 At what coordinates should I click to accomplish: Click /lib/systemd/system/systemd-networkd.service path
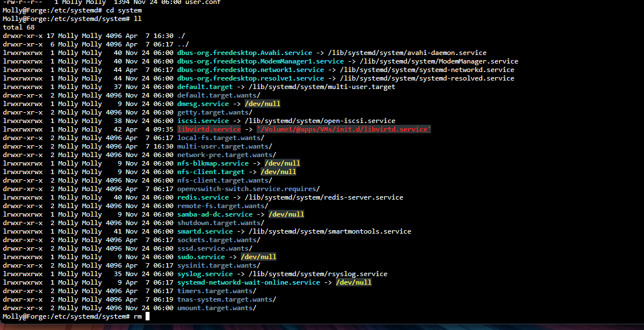click(x=427, y=70)
